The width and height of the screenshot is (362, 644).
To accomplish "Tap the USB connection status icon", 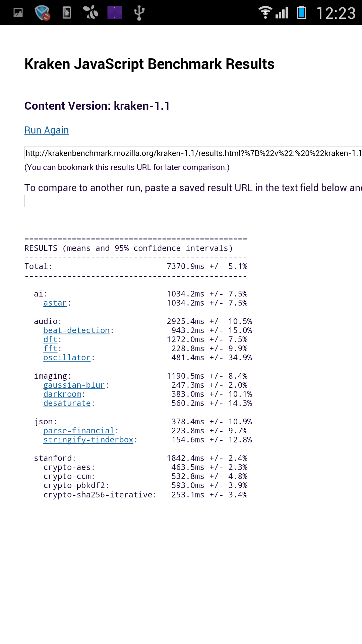I will point(139,13).
